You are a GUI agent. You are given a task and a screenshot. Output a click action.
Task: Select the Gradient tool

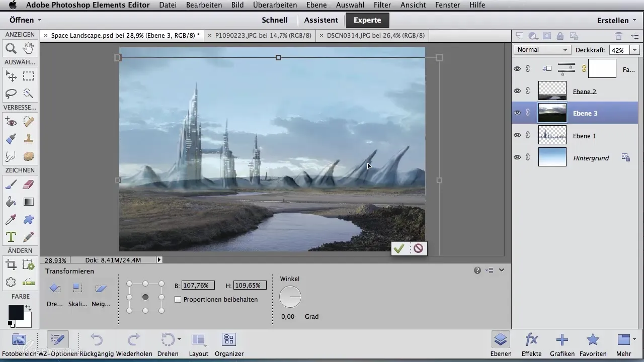[29, 202]
